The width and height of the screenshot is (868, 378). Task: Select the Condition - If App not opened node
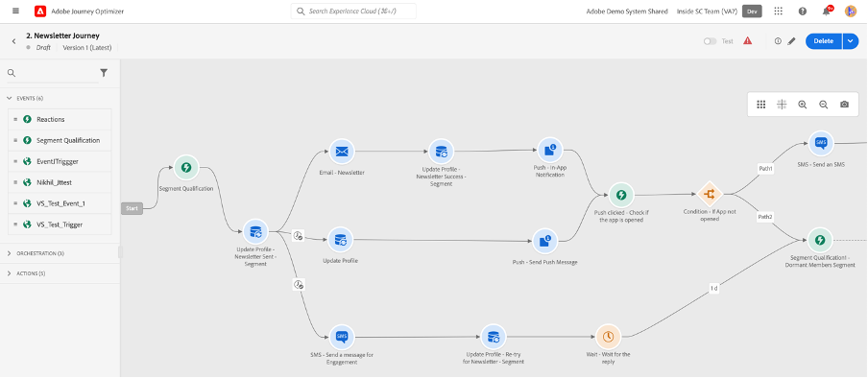tap(710, 194)
